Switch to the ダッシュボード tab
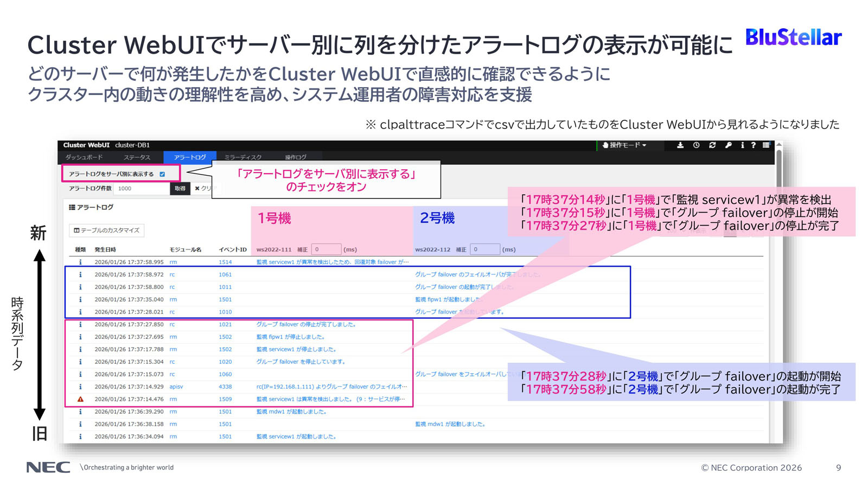This screenshot has width=868, height=488. tap(84, 157)
